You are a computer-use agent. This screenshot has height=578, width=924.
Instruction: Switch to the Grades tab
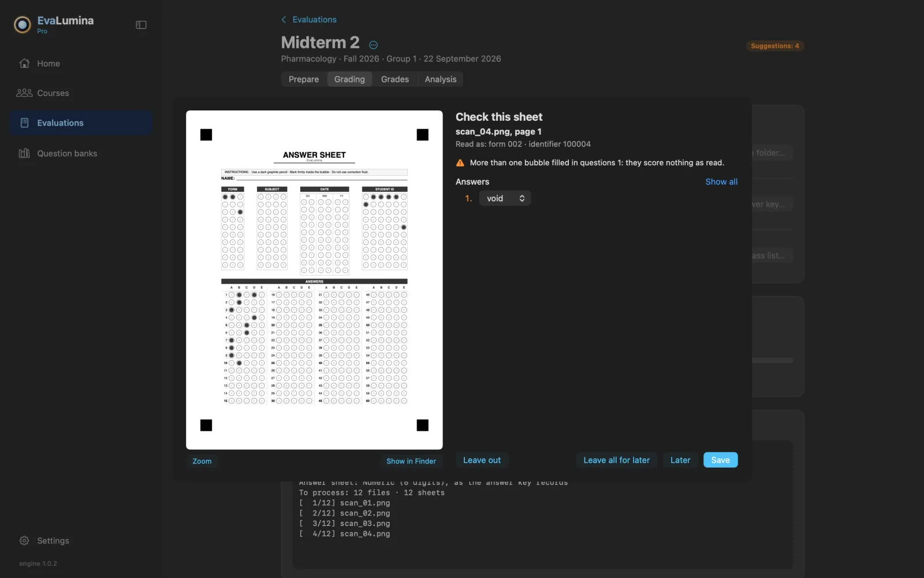395,79
